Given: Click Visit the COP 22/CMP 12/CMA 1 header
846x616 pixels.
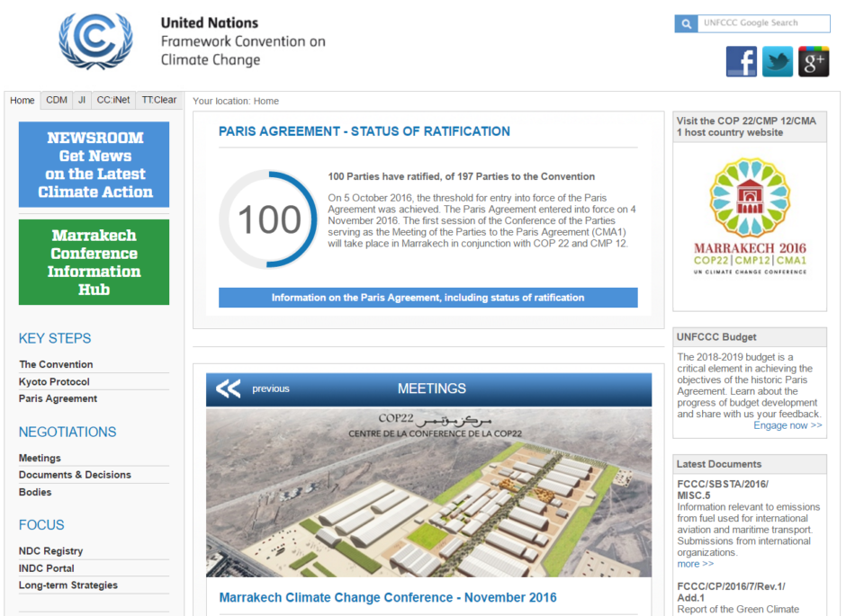Looking at the screenshot, I should tap(750, 127).
